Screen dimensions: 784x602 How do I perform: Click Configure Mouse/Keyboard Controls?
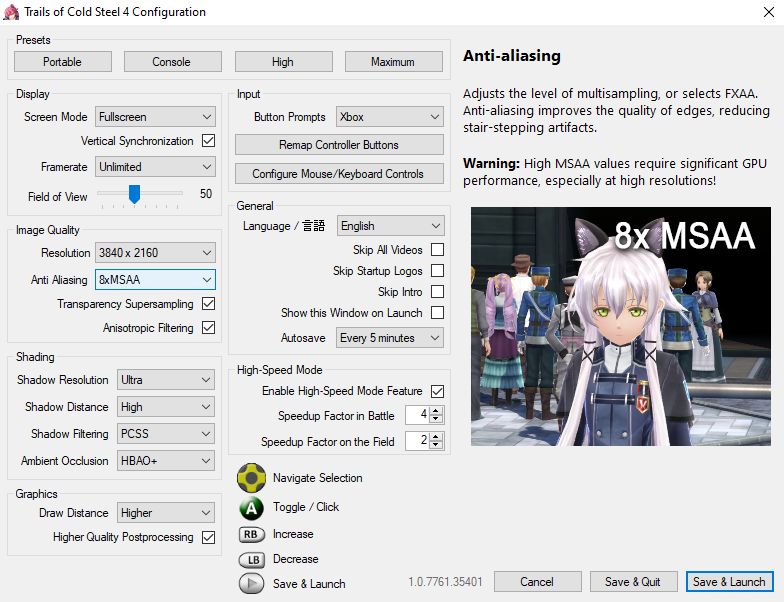coord(340,174)
